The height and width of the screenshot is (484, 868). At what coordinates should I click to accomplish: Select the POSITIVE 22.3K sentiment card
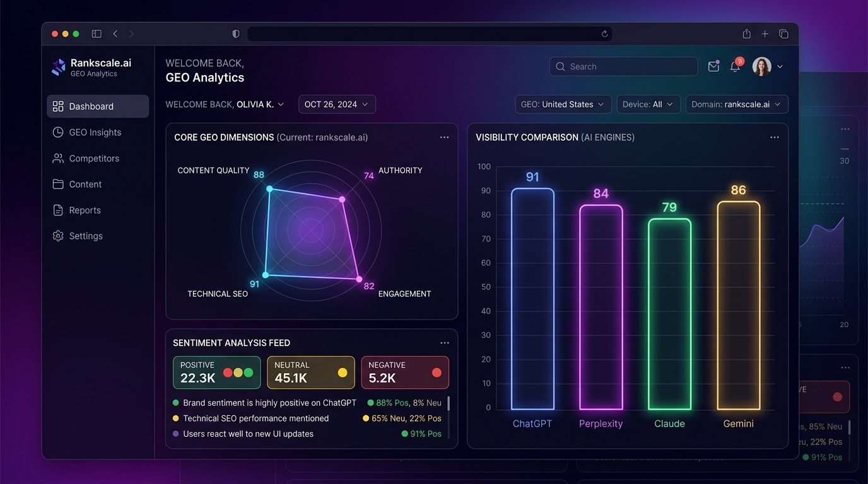[x=216, y=372]
